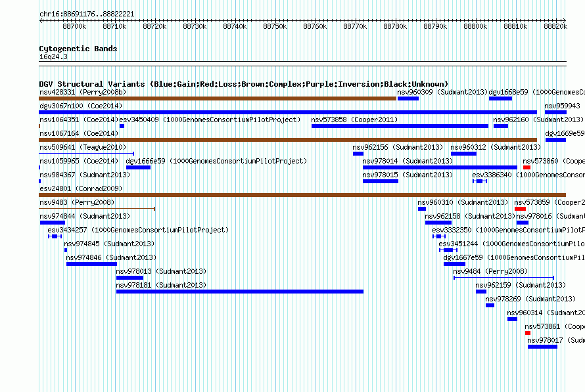This screenshot has height=392, width=585.
Task: Click the 'DGV Structural Variants' track title
Action: [x=244, y=84]
